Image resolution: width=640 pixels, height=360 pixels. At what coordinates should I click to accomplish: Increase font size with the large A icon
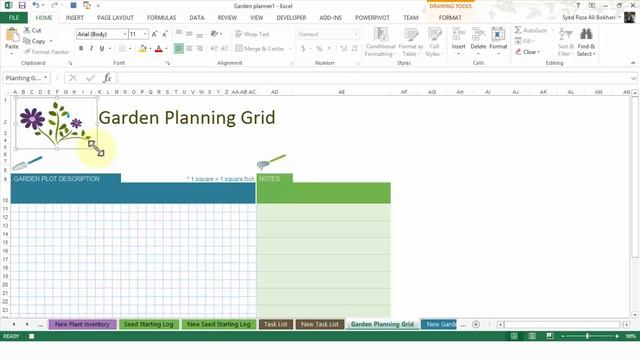(x=154, y=34)
